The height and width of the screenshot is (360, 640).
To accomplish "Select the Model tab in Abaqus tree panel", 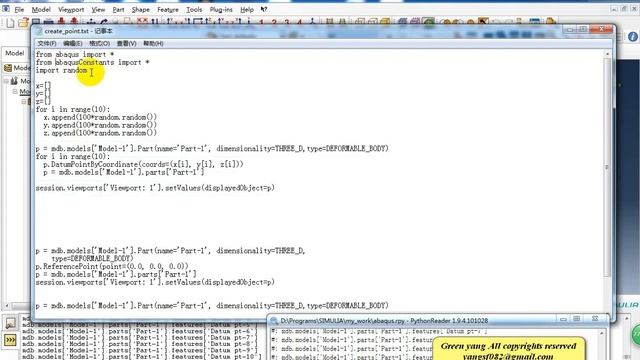I will click(15, 53).
